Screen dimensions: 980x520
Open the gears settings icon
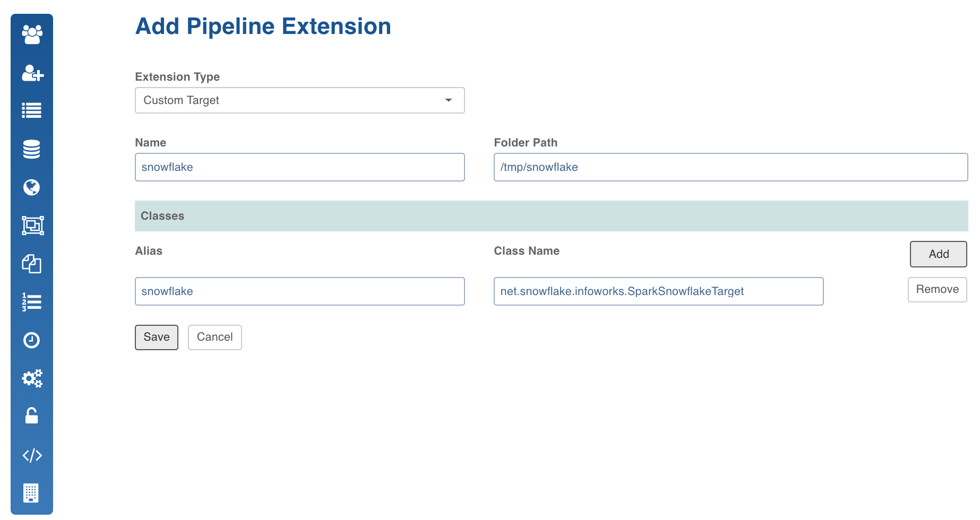32,378
